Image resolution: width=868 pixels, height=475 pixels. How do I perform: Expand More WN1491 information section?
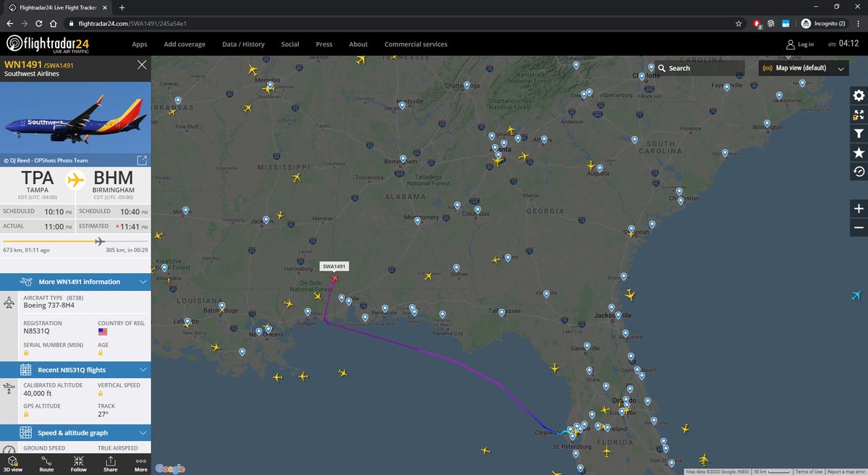[x=75, y=282]
